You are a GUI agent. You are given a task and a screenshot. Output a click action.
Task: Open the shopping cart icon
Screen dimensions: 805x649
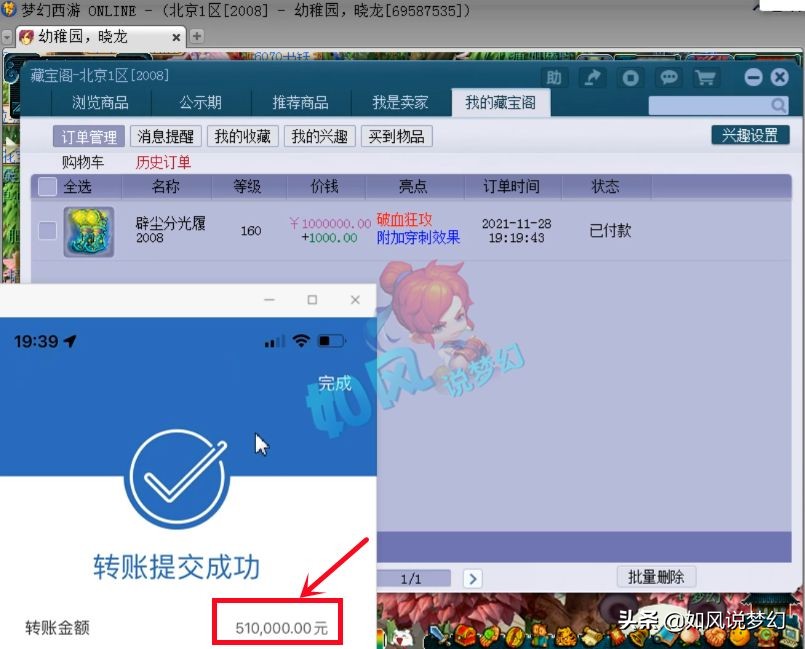[705, 77]
